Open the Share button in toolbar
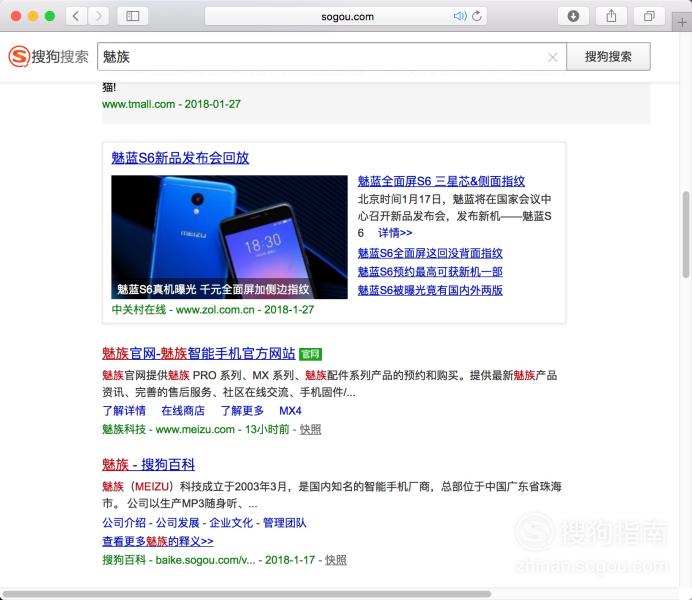 [611, 16]
